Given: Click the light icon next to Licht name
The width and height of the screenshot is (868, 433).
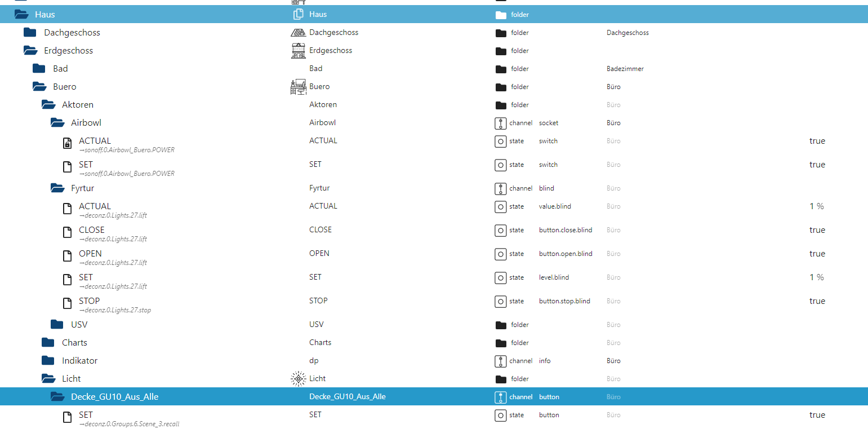Looking at the screenshot, I should 299,378.
